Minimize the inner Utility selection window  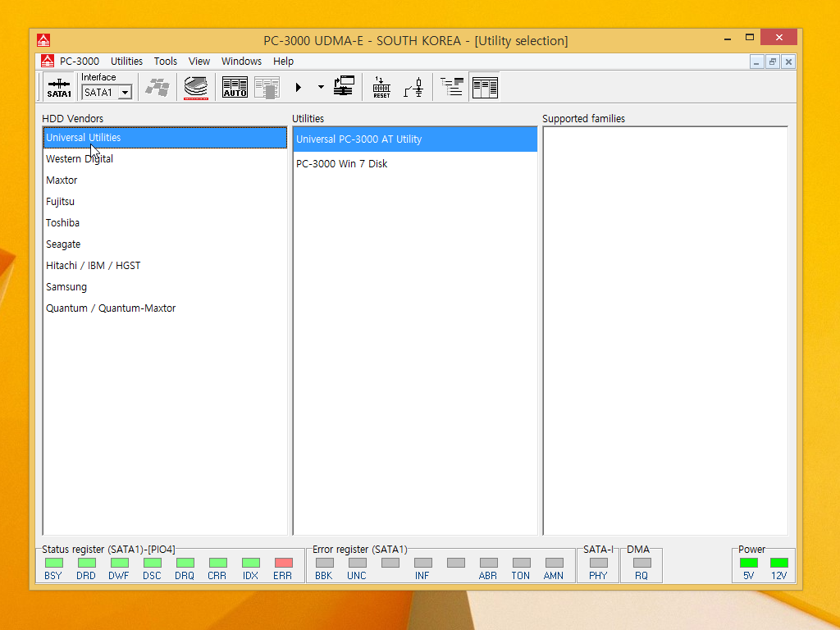coord(756,62)
